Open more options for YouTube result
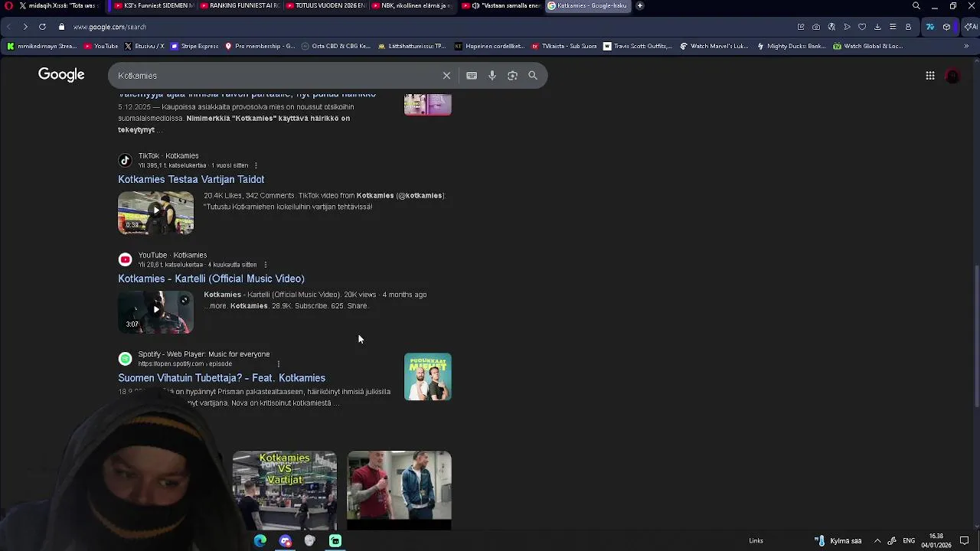The height and width of the screenshot is (551, 980). (265, 265)
